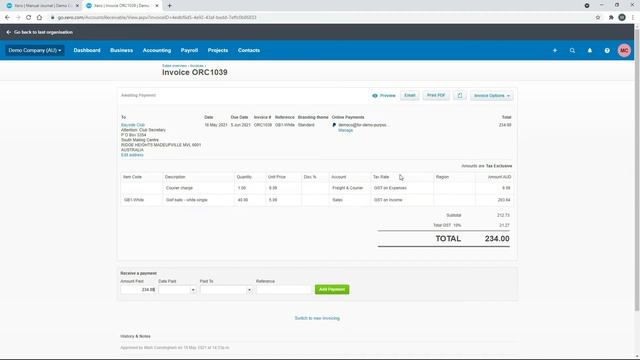Image resolution: width=640 pixels, height=360 pixels.
Task: Click the Invoices breadcrumb link
Action: [196, 66]
